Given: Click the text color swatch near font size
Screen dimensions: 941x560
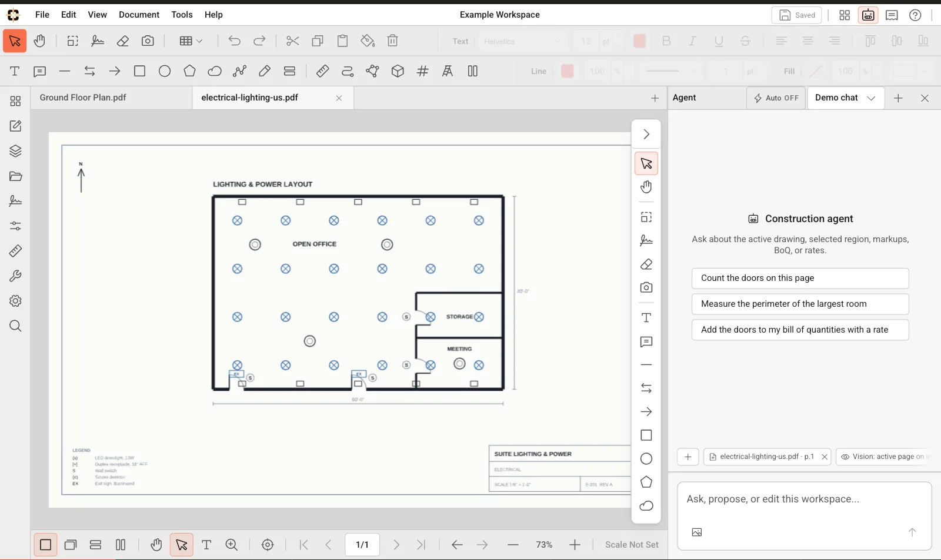Looking at the screenshot, I should coord(640,41).
